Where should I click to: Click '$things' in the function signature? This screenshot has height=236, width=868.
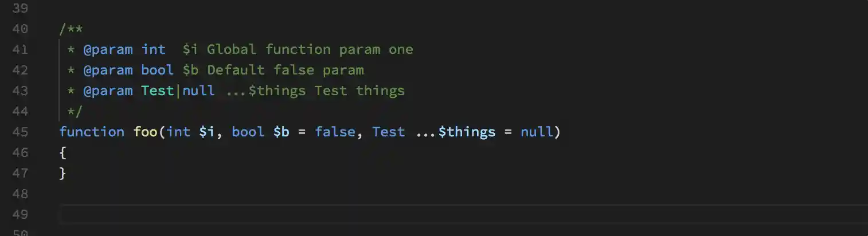click(467, 132)
